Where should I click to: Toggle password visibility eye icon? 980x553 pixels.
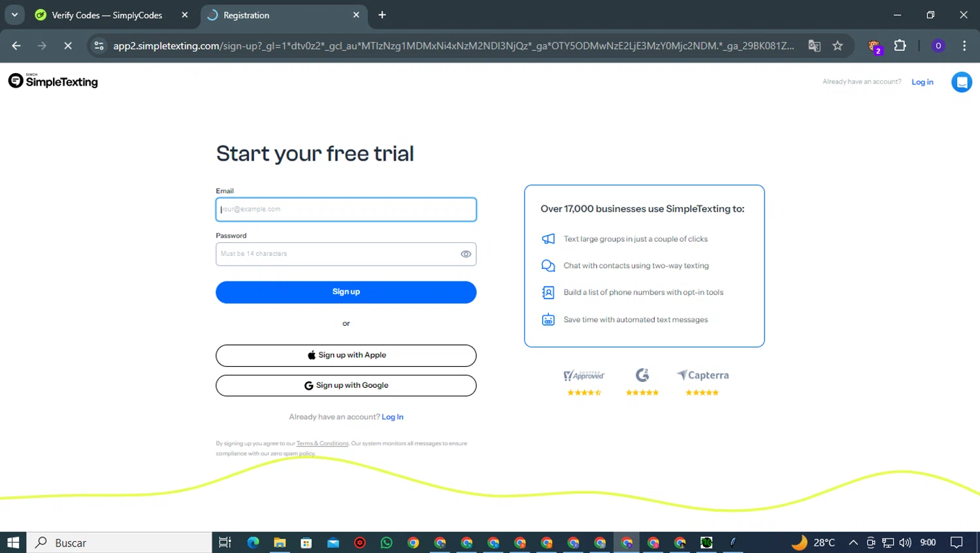pyautogui.click(x=466, y=254)
